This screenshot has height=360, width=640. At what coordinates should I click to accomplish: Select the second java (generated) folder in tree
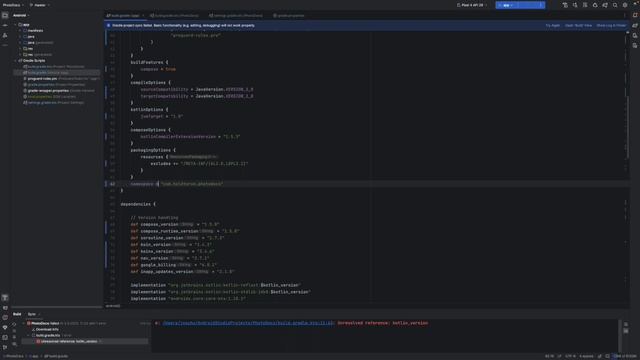click(38, 42)
